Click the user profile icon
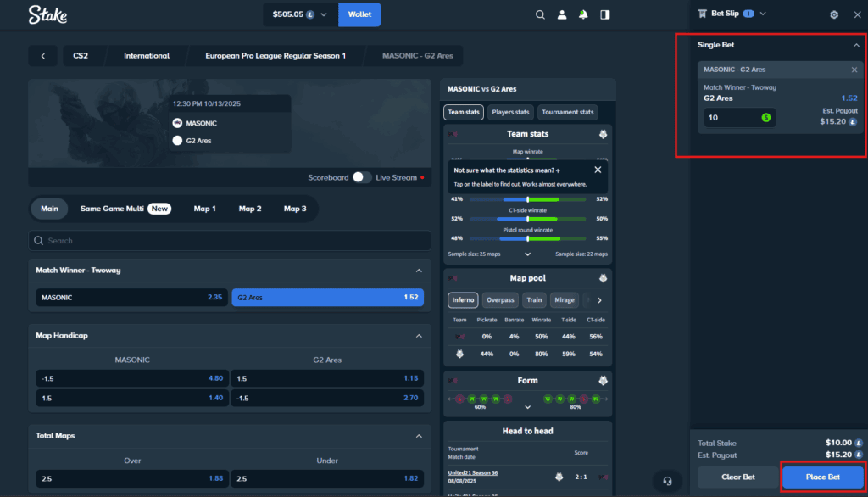Screen dimensions: 868x497 point(561,14)
